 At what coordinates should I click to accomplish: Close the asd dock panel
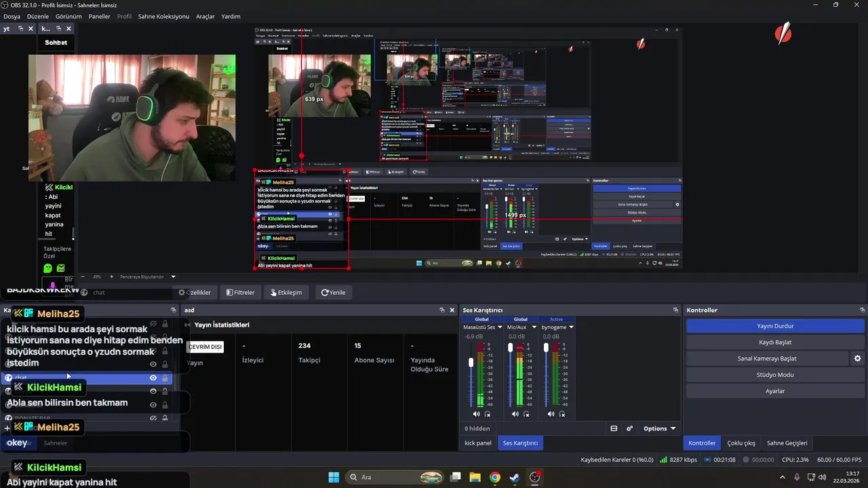[452, 310]
